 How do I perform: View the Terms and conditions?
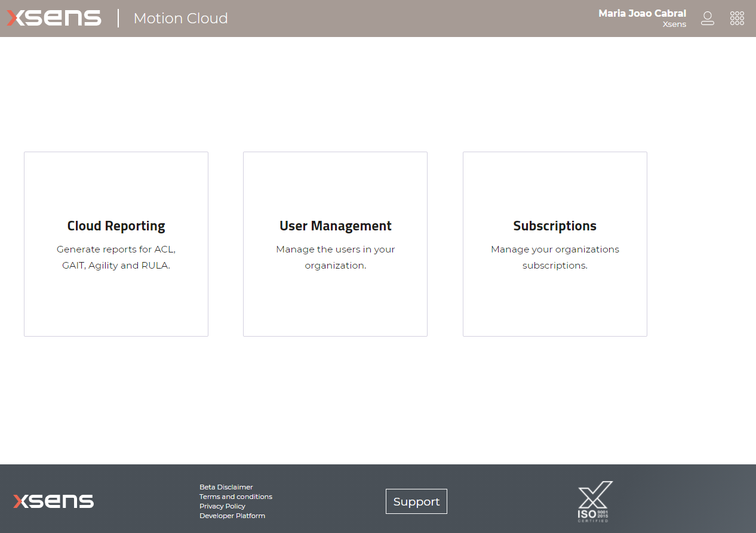[x=236, y=496]
